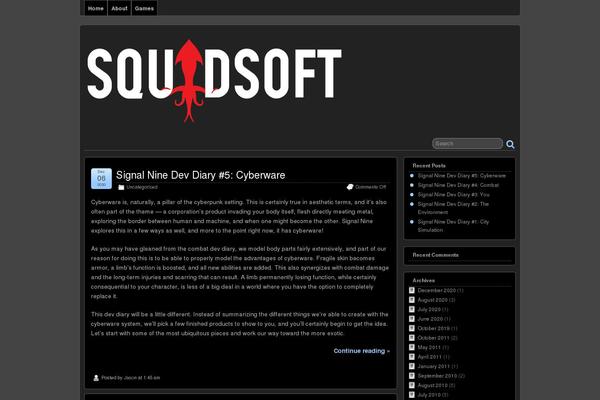Click the page icon beside May 2011

tap(412, 347)
